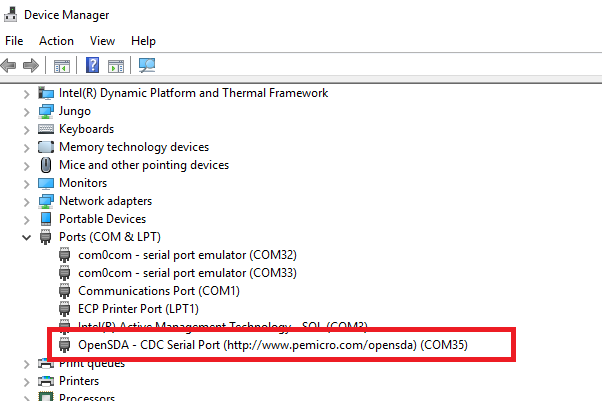Expand Mice and other pointing devices
This screenshot has width=602, height=401.
click(26, 165)
